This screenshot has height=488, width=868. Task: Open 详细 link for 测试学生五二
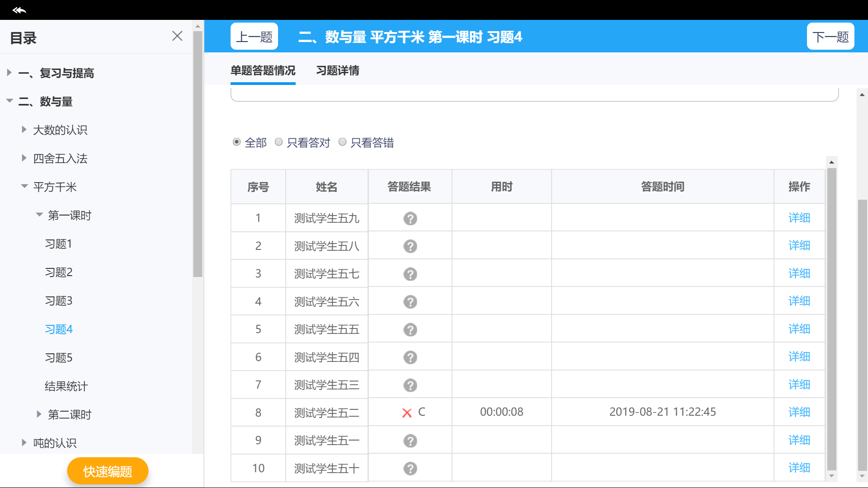coord(799,412)
